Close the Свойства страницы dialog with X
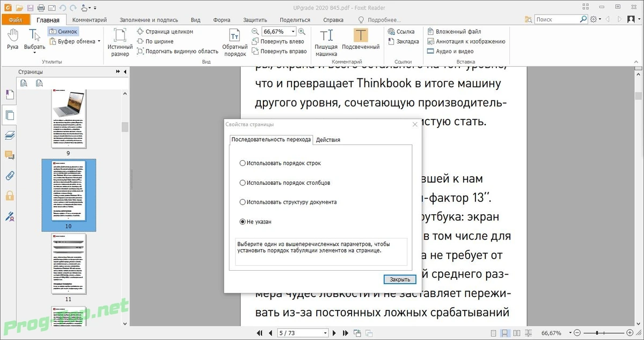 tap(415, 124)
